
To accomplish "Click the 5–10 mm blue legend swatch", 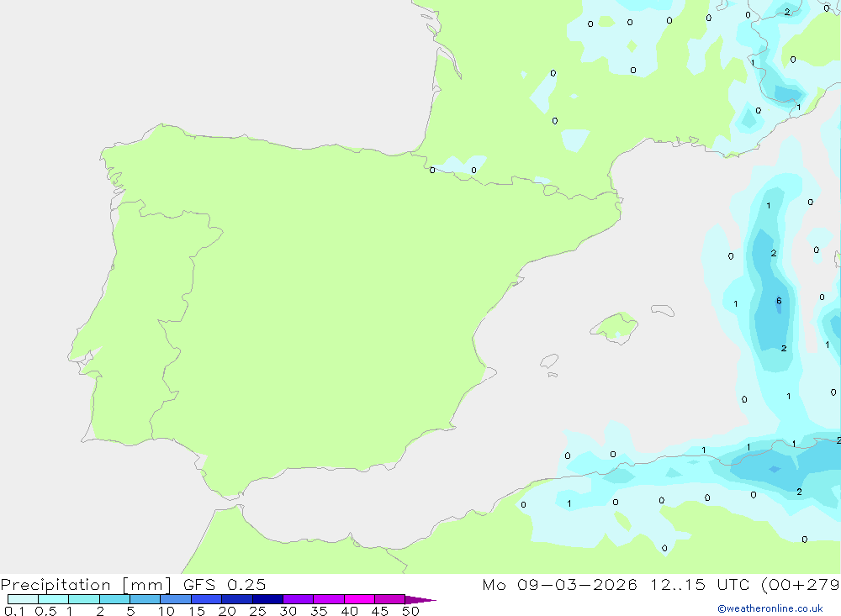I will pyautogui.click(x=145, y=599).
